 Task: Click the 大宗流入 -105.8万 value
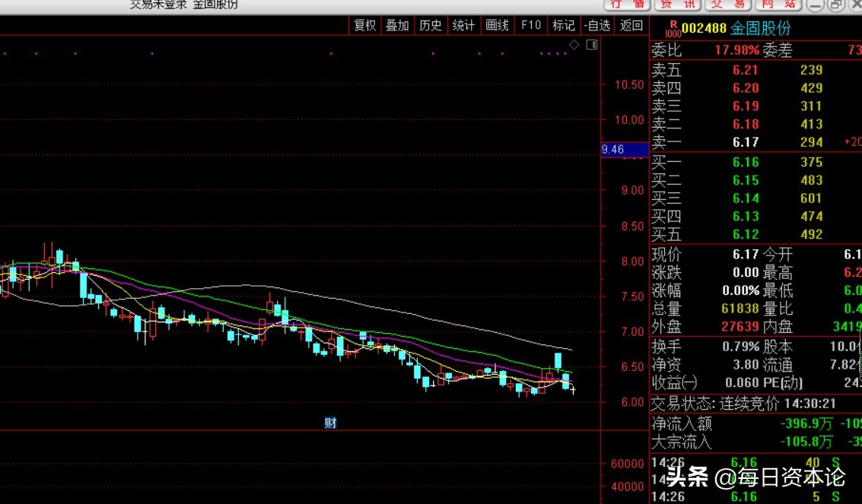(x=806, y=442)
